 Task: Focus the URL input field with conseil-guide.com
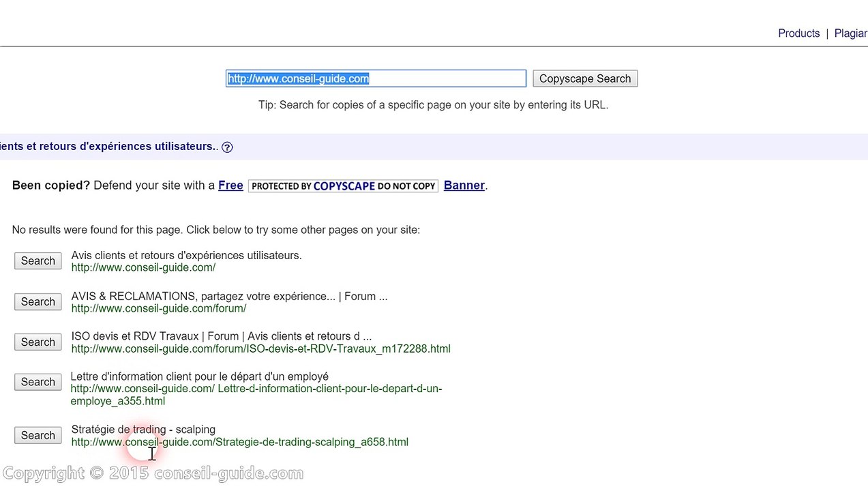[376, 78]
